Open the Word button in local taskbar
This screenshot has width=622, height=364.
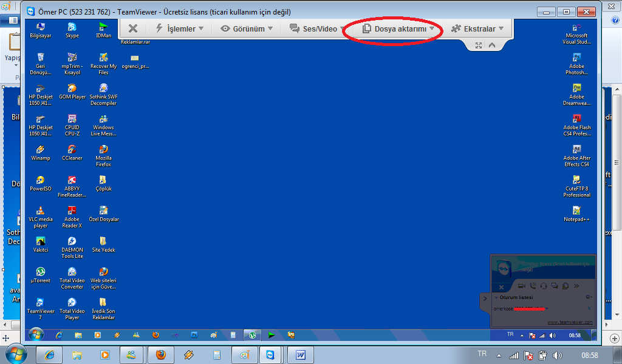coord(300,355)
